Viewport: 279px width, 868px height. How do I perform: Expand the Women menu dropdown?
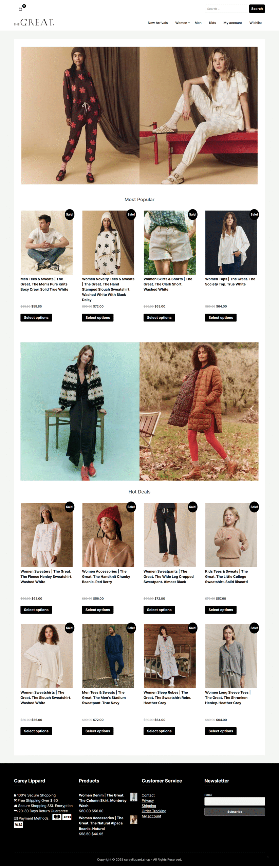pos(183,23)
